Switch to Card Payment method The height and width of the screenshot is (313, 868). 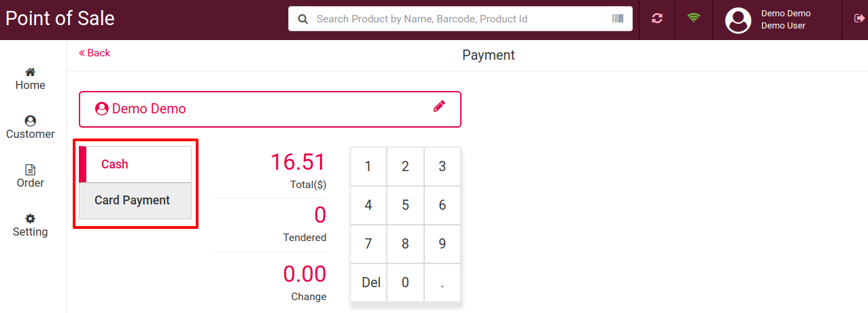pos(135,201)
